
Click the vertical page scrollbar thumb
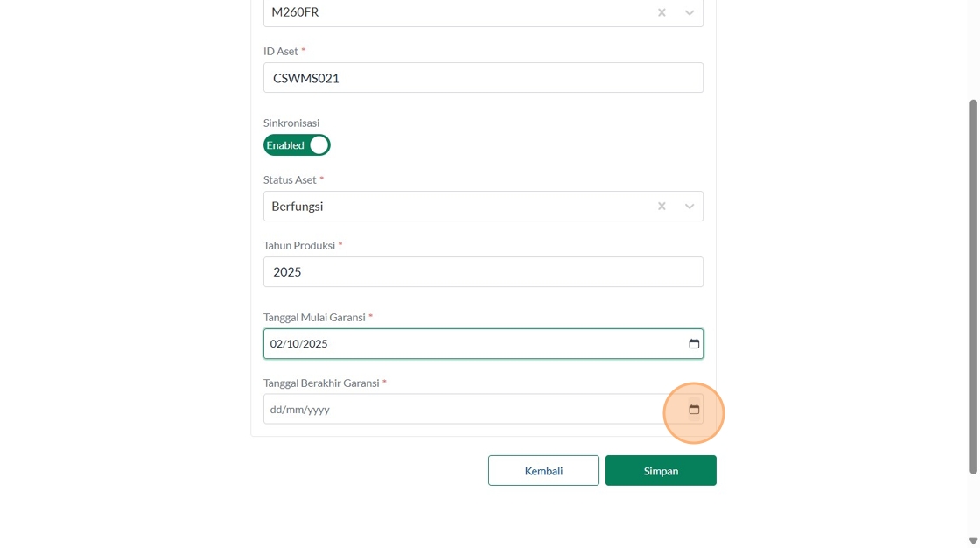point(973,286)
